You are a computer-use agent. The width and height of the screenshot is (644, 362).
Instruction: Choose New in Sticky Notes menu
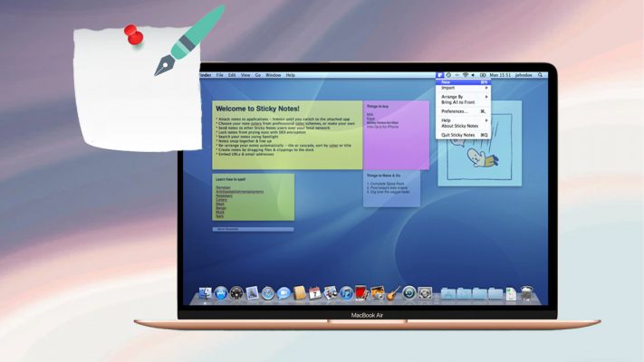pyautogui.click(x=463, y=82)
